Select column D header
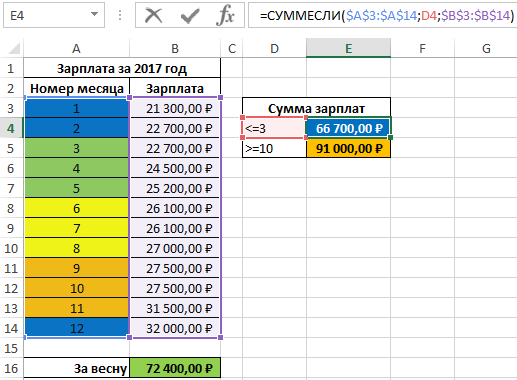Image resolution: width=517 pixels, height=380 pixels. [274, 49]
